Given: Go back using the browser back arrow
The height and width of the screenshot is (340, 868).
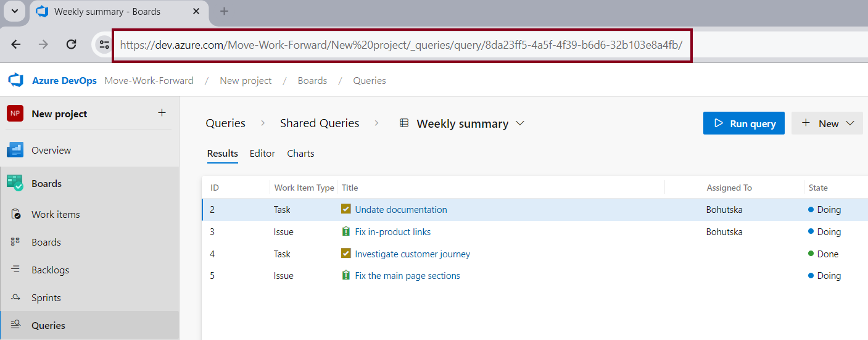Looking at the screenshot, I should click(x=16, y=44).
